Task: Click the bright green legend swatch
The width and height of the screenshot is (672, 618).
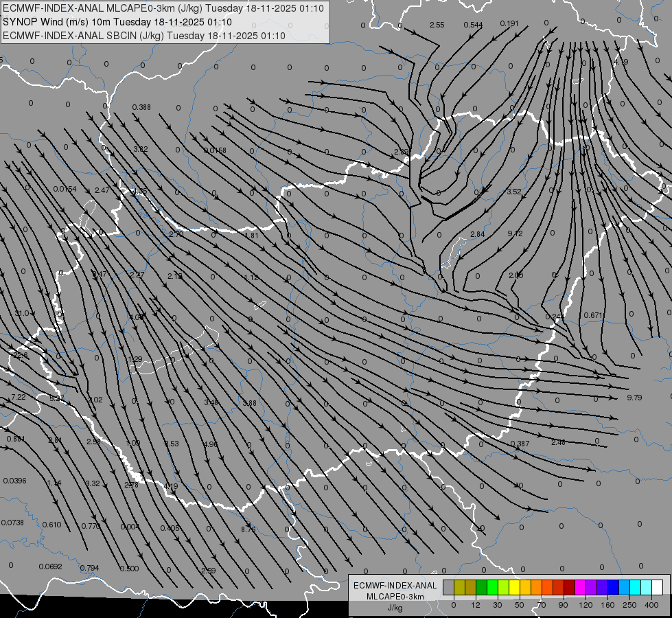Action: pyautogui.click(x=492, y=587)
